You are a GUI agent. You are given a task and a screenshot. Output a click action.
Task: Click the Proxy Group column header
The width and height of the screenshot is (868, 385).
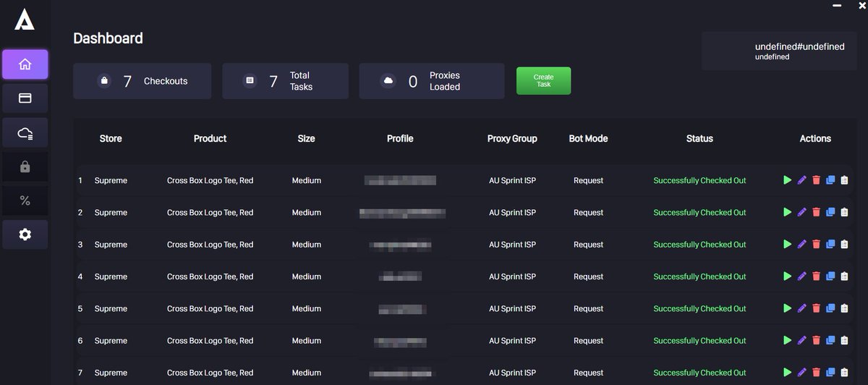(x=512, y=138)
